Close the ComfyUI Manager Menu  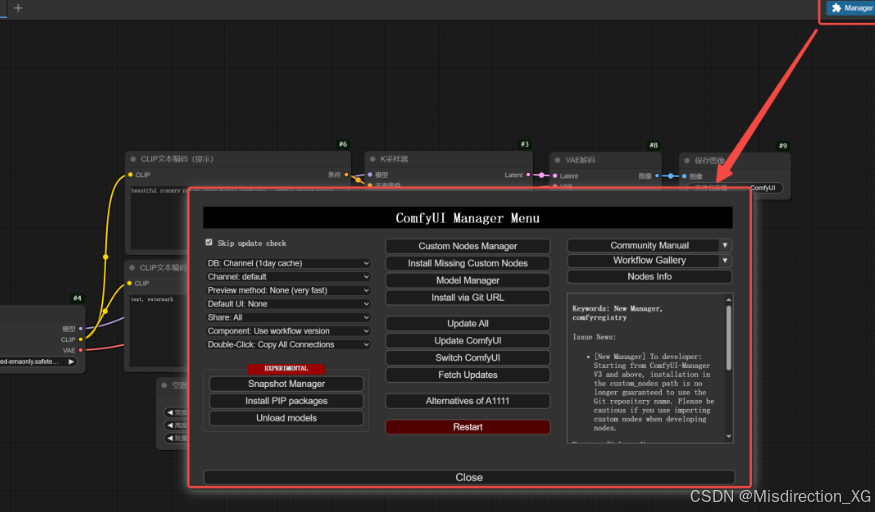[469, 477]
